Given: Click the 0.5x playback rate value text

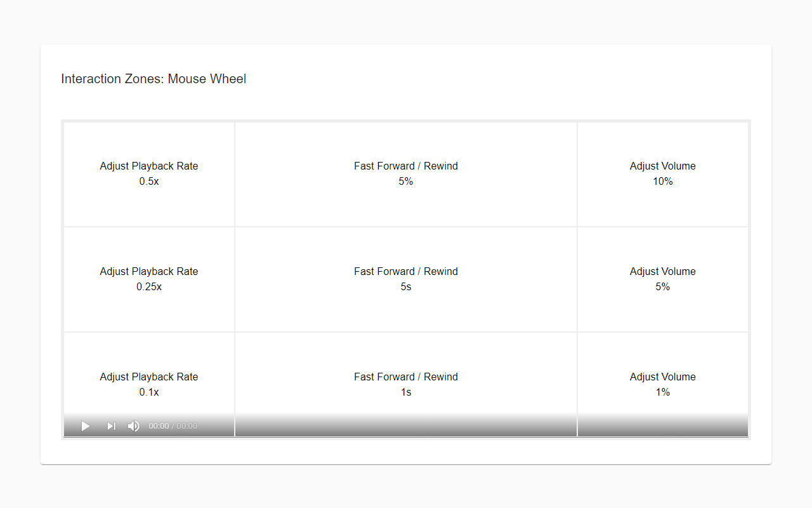Looking at the screenshot, I should coord(149,182).
